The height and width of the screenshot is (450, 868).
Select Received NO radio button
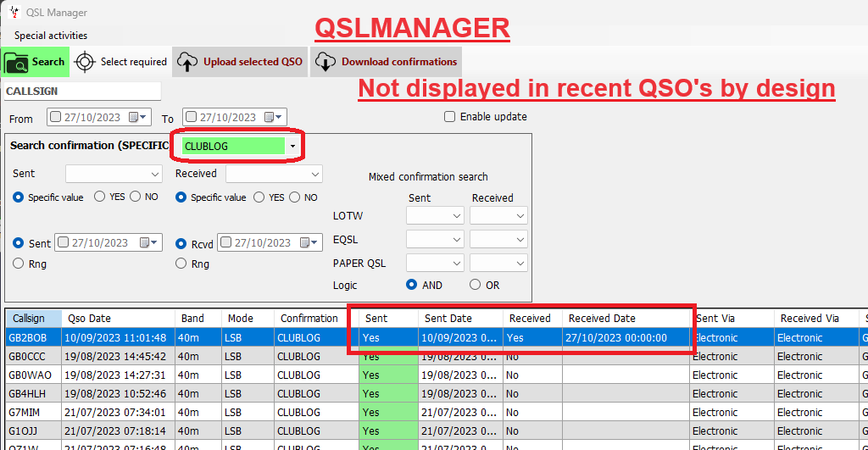(294, 197)
